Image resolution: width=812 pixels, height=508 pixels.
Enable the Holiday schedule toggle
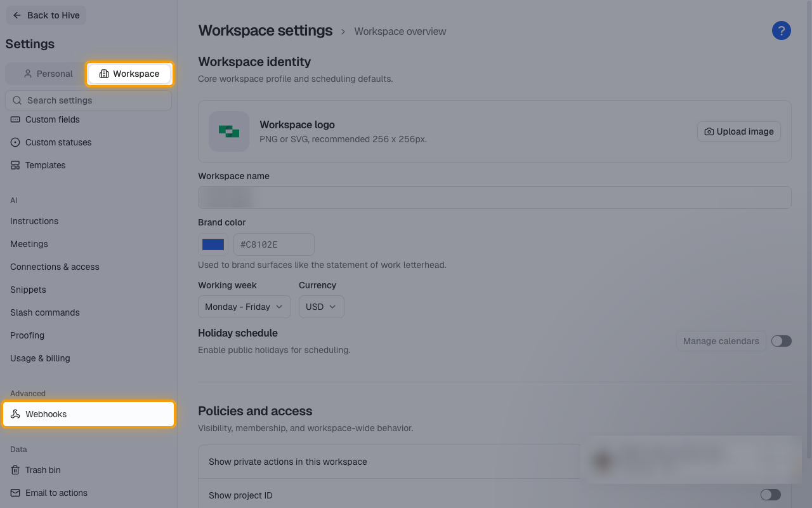click(x=781, y=341)
